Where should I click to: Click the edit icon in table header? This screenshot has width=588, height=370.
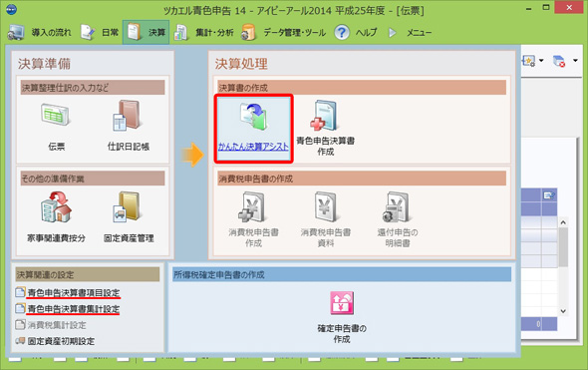coord(548,195)
